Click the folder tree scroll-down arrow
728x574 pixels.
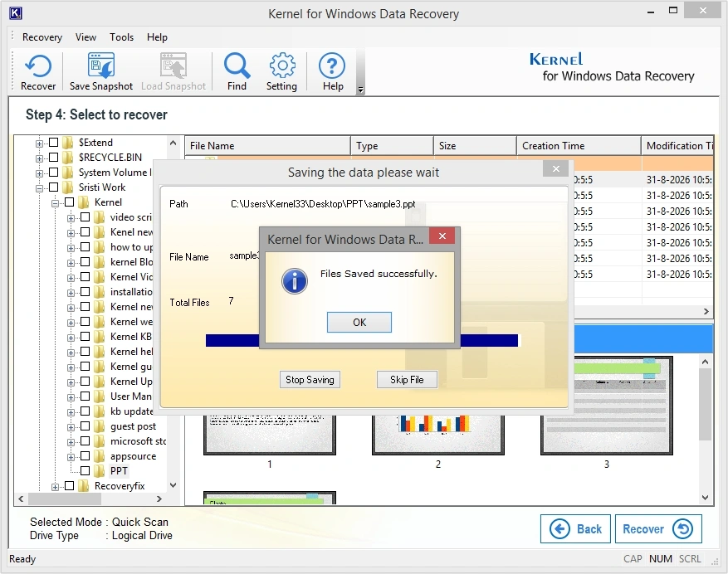point(173,485)
